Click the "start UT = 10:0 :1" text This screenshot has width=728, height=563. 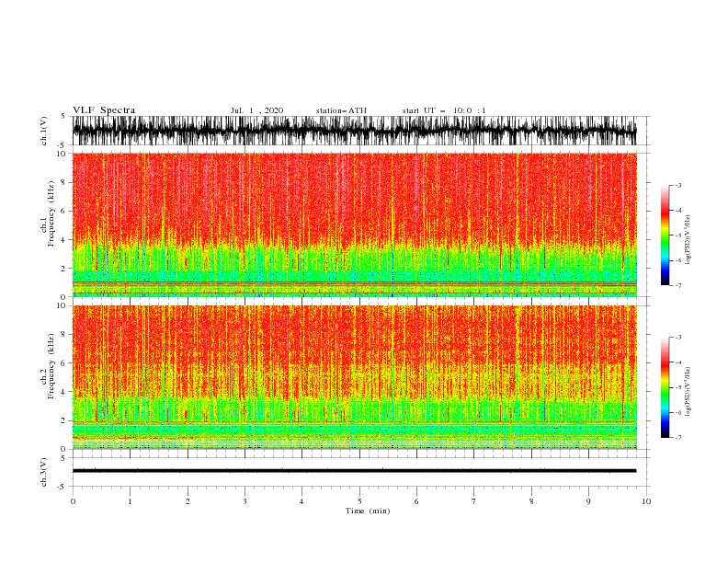444,110
